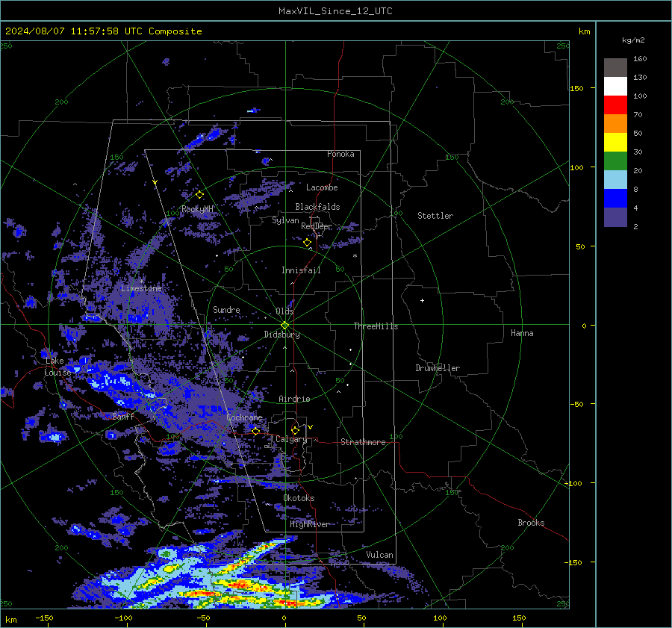The height and width of the screenshot is (628, 672).
Task: Click the Limestone label
Action: 141,288
